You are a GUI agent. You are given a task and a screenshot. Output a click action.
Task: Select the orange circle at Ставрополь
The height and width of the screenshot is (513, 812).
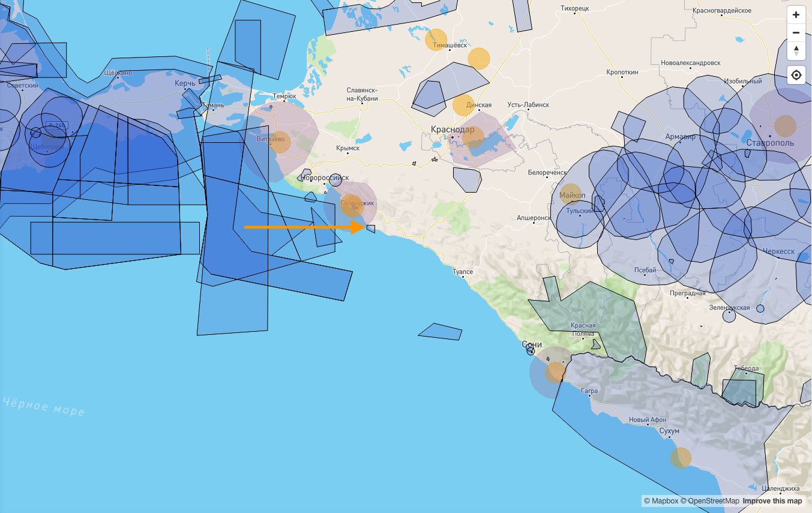[785, 126]
